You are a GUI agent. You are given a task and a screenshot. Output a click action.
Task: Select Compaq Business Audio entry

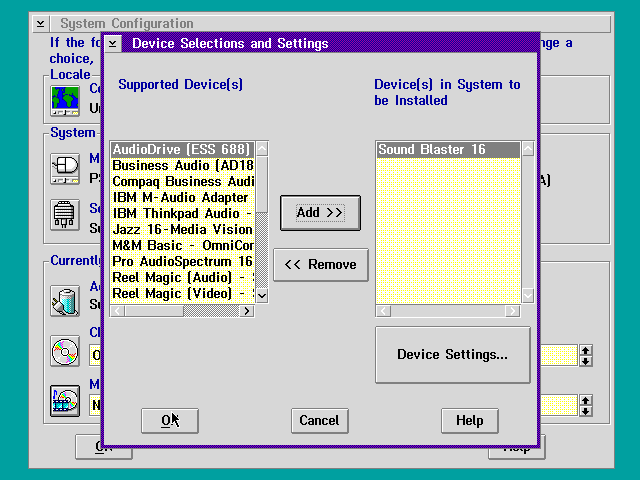(182, 181)
